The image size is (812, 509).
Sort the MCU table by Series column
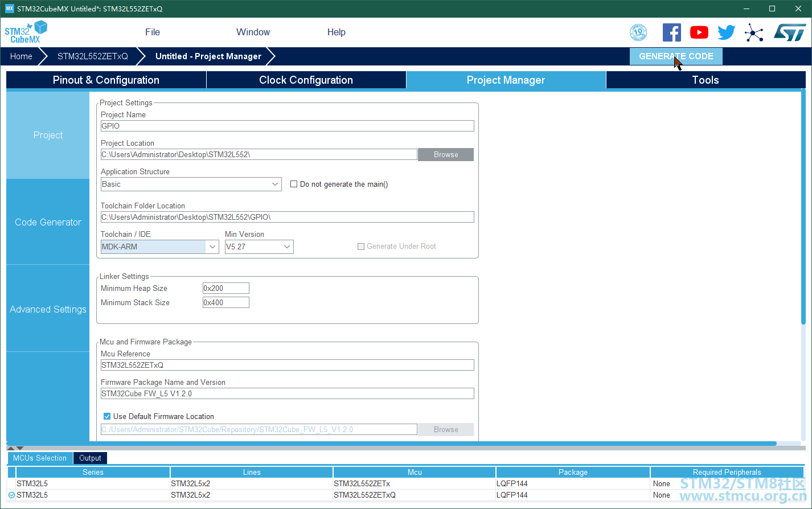tap(93, 473)
